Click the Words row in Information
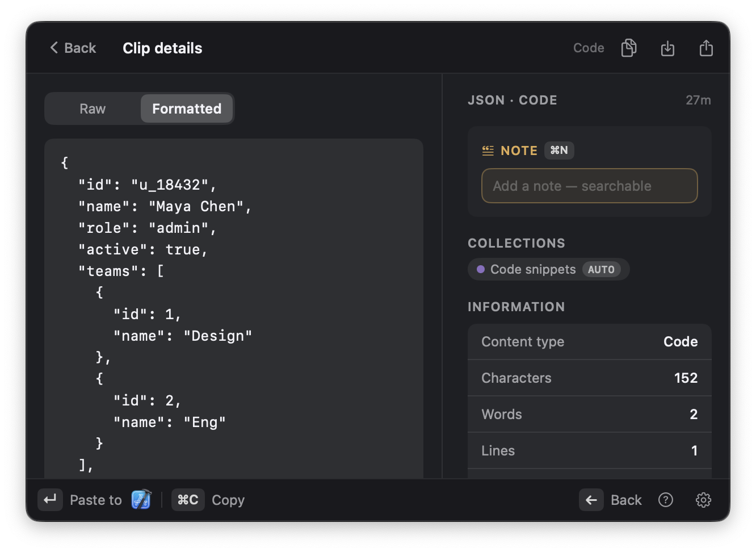The height and width of the screenshot is (552, 756). pyautogui.click(x=589, y=415)
